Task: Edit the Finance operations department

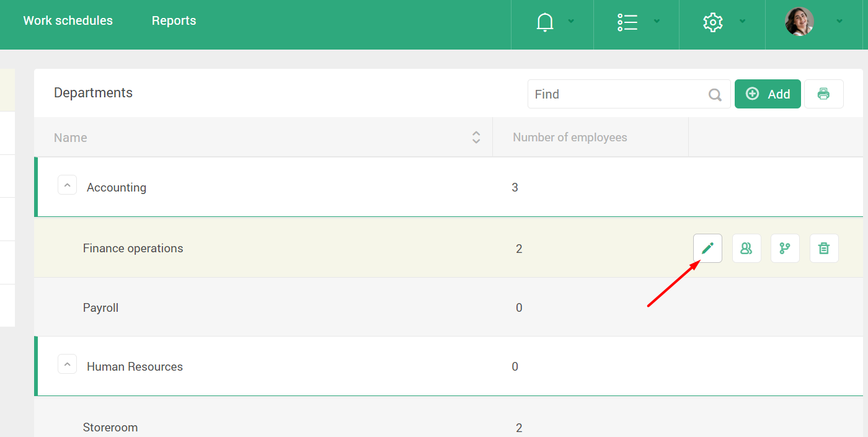Action: click(707, 249)
